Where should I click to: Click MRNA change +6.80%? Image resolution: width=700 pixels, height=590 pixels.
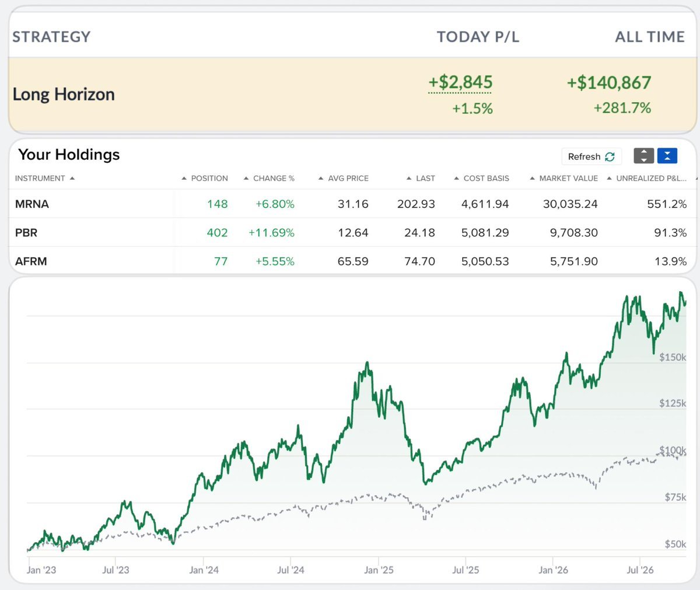(x=275, y=204)
